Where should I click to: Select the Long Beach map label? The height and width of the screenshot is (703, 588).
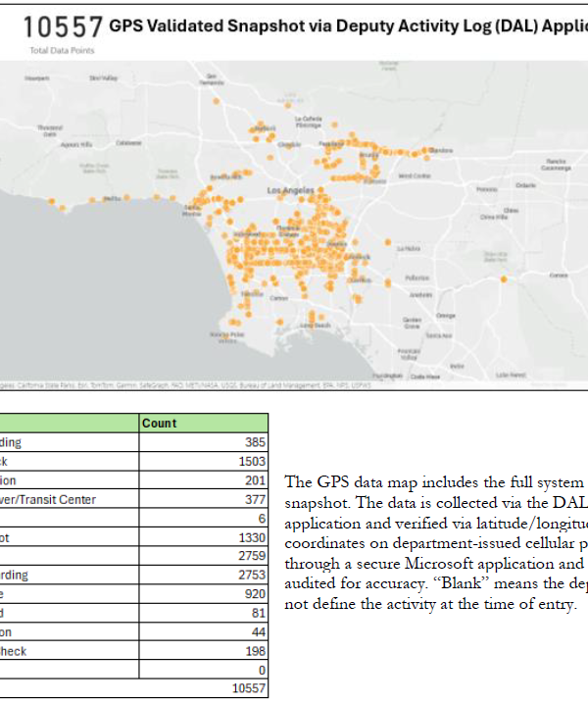point(316,325)
